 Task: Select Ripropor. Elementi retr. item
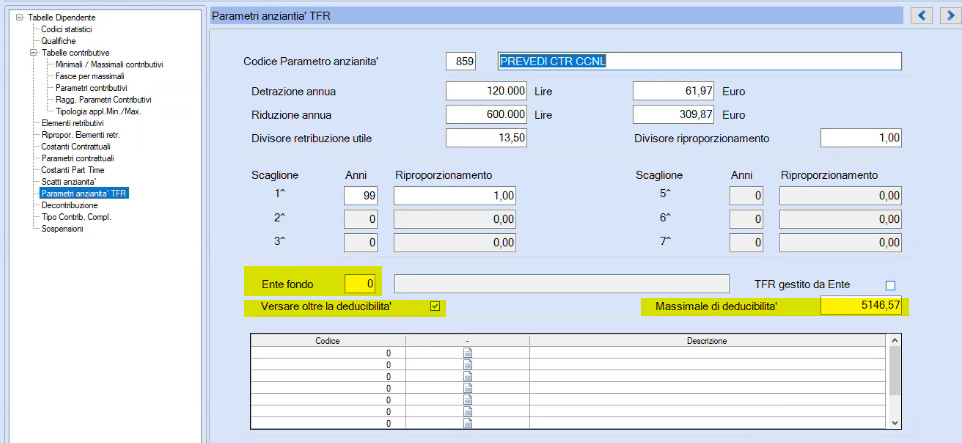tap(80, 134)
